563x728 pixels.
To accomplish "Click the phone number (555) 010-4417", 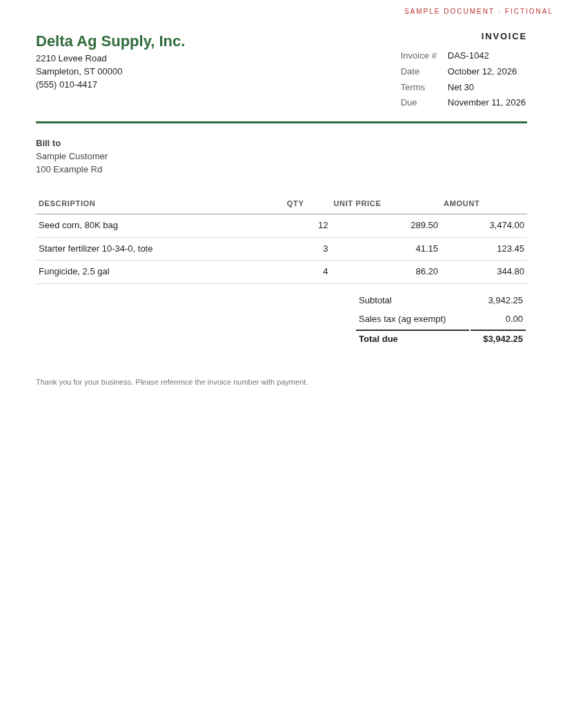I will tap(66, 85).
